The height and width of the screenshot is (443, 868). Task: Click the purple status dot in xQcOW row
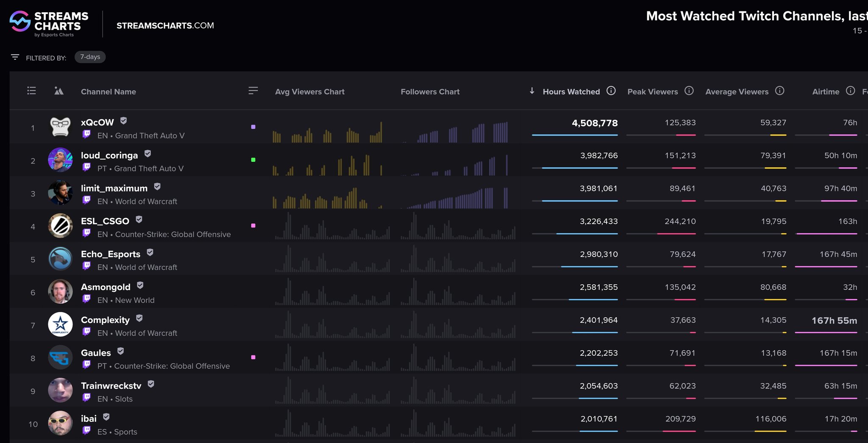coord(253,127)
